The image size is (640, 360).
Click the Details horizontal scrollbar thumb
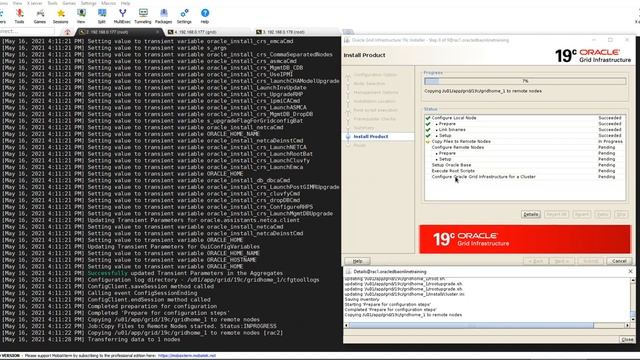(x=471, y=325)
